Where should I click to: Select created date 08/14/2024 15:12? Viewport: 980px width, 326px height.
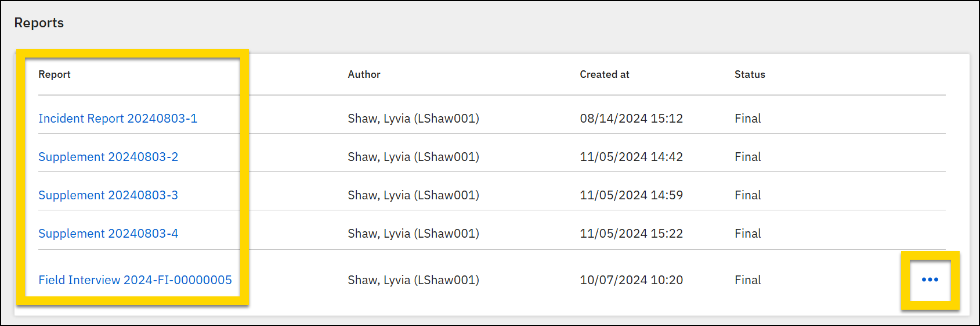[x=631, y=119]
